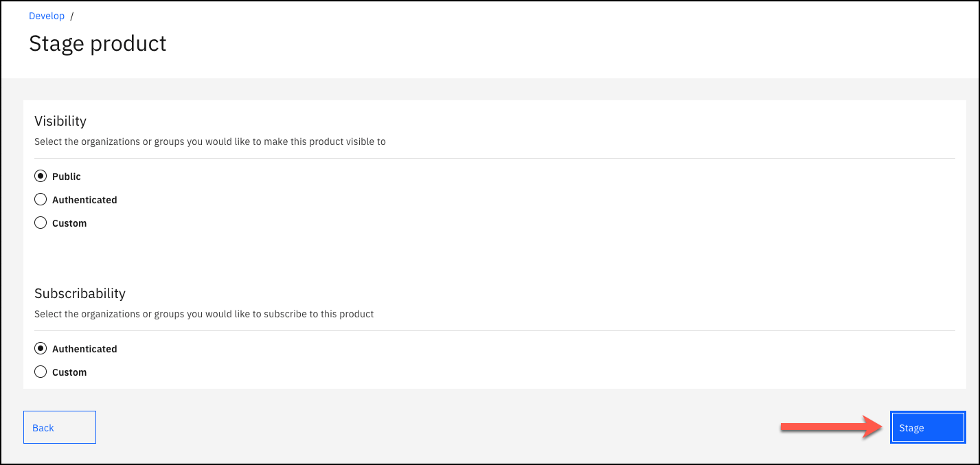Click the Subscribability section heading
This screenshot has height=465, width=980.
point(80,293)
